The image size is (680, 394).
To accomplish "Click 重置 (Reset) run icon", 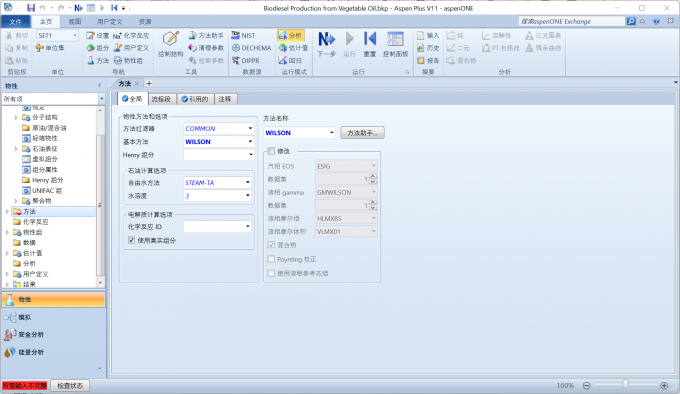I will point(369,44).
